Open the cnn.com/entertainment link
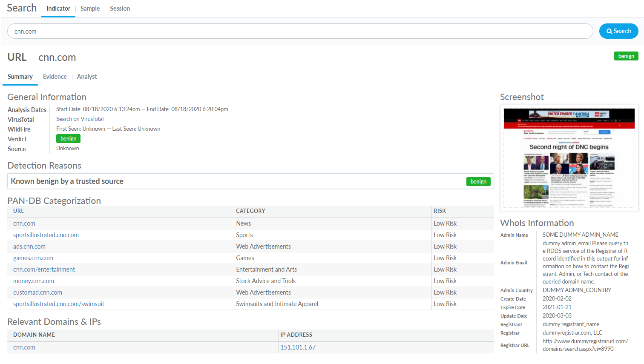 click(x=44, y=269)
